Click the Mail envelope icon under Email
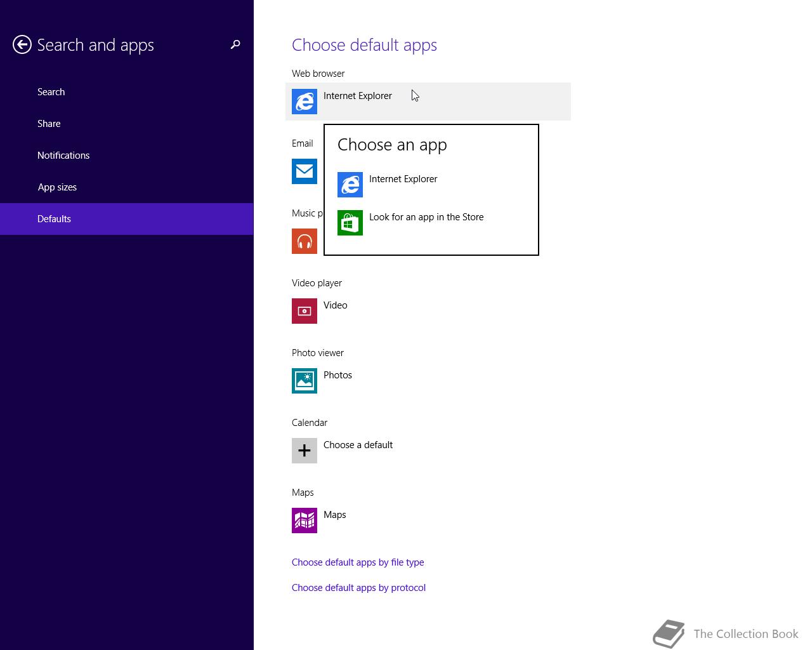 pyautogui.click(x=304, y=171)
